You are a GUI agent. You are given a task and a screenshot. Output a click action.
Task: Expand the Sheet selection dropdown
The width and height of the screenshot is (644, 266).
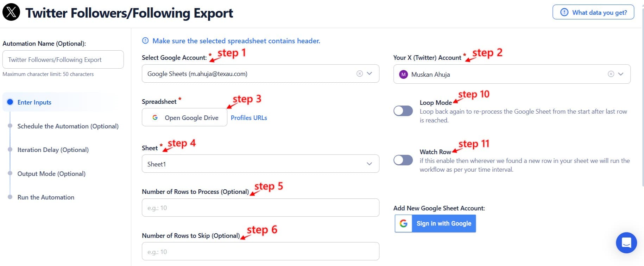[x=369, y=164]
